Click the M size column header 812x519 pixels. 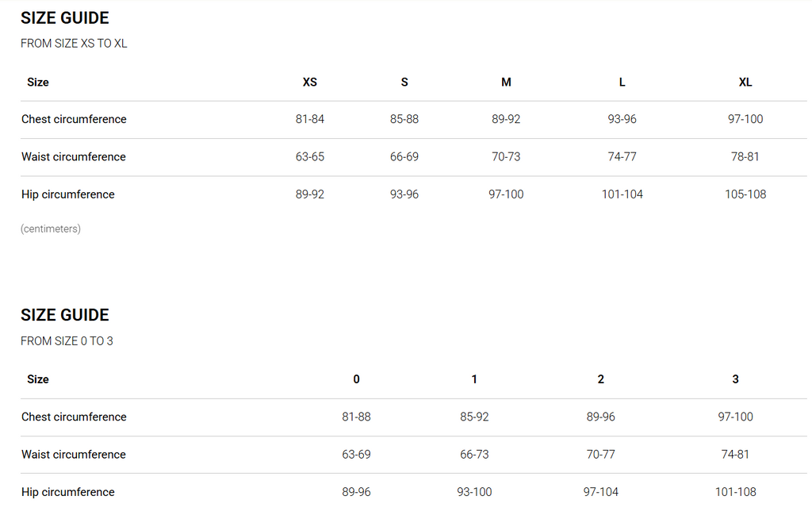(506, 83)
